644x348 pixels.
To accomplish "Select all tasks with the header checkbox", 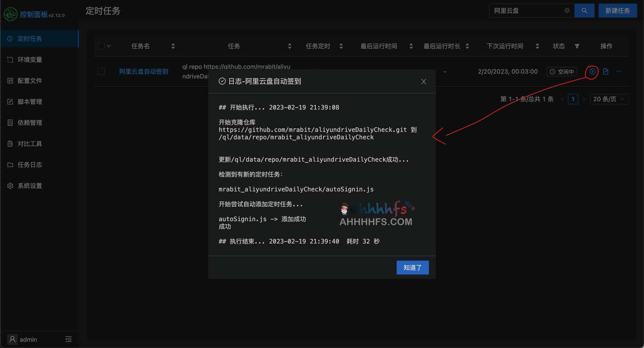I will point(101,46).
